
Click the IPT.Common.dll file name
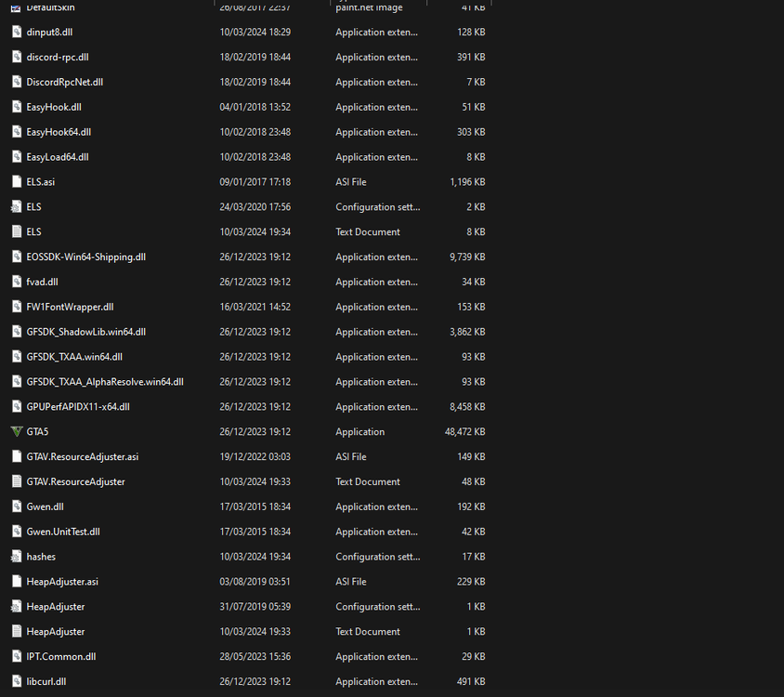tap(60, 656)
